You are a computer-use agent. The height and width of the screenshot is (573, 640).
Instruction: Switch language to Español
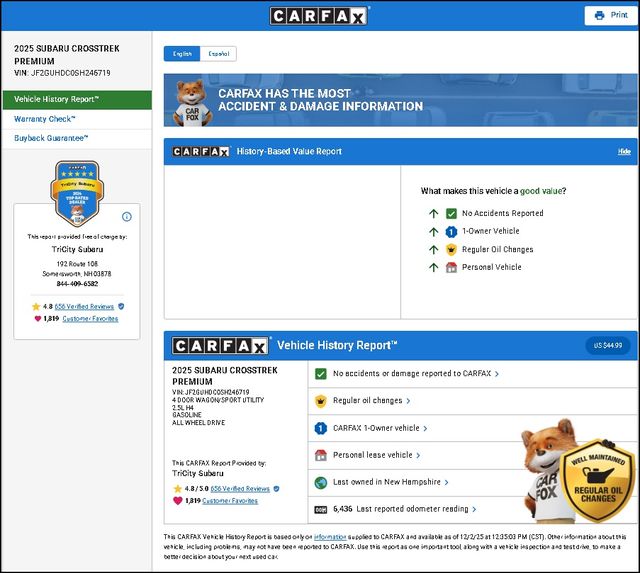(218, 54)
